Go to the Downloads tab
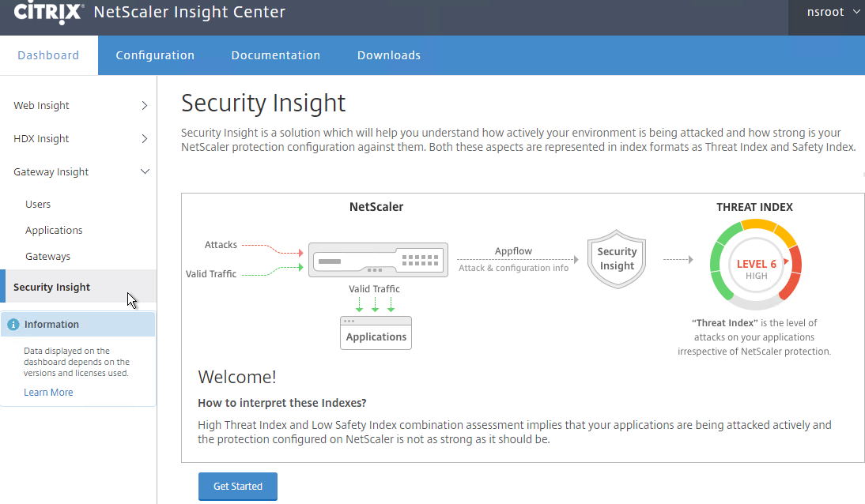This screenshot has height=504, width=865. pos(389,55)
